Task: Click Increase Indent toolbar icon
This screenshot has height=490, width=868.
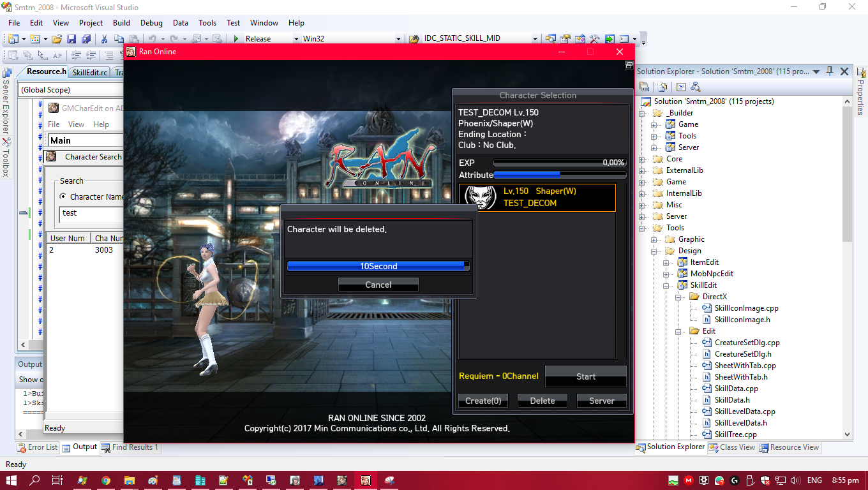Action: (91, 56)
